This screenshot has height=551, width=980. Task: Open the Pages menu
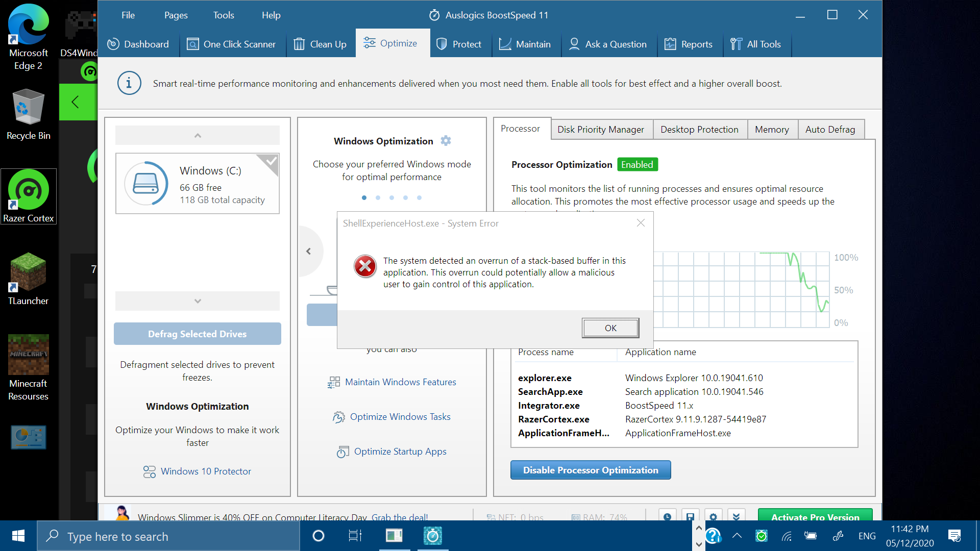tap(176, 15)
